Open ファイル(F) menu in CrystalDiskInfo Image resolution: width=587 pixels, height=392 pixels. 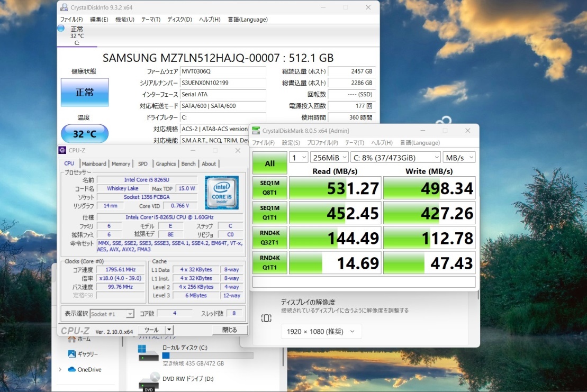tap(71, 20)
